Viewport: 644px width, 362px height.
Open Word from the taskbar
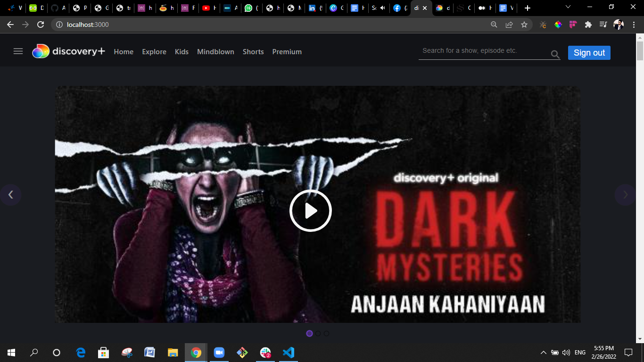(149, 352)
